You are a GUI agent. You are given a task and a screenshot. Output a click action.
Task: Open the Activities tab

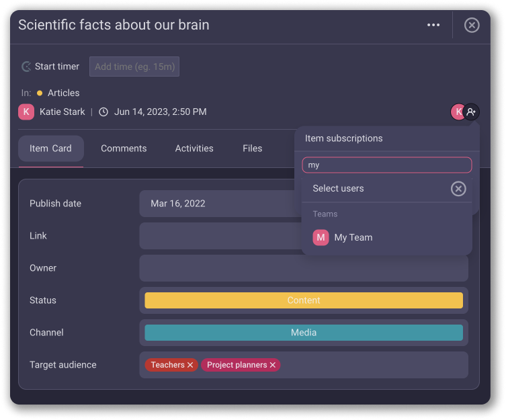(194, 149)
